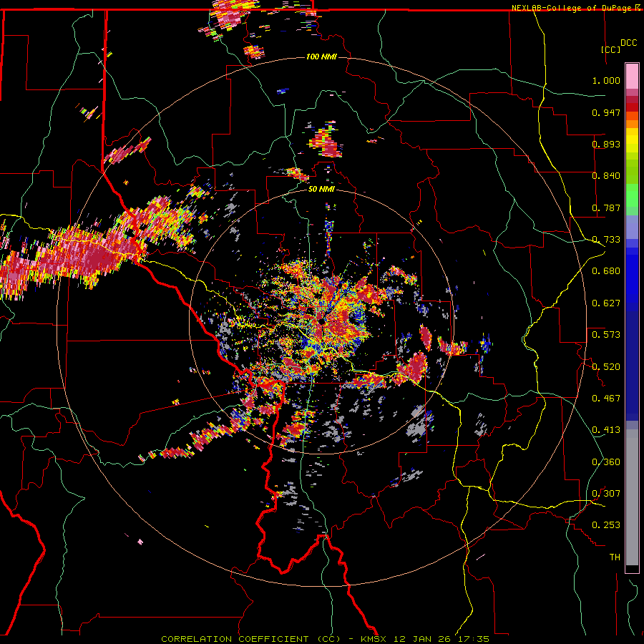
Task: Click the radar site center dot
Action: pyautogui.click(x=321, y=321)
